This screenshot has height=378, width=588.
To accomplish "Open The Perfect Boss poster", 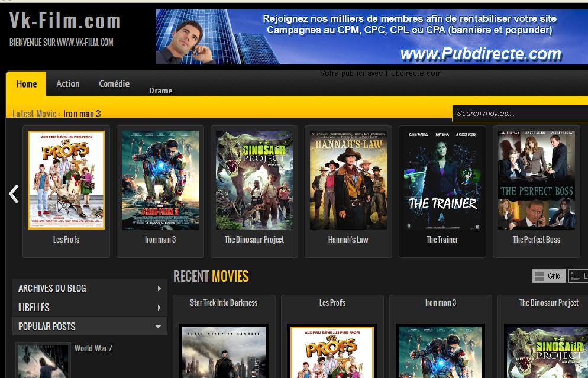I will [x=537, y=180].
